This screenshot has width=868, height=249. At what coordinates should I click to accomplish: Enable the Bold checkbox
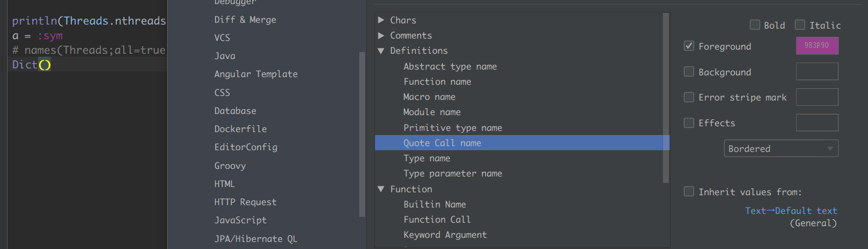pyautogui.click(x=755, y=25)
